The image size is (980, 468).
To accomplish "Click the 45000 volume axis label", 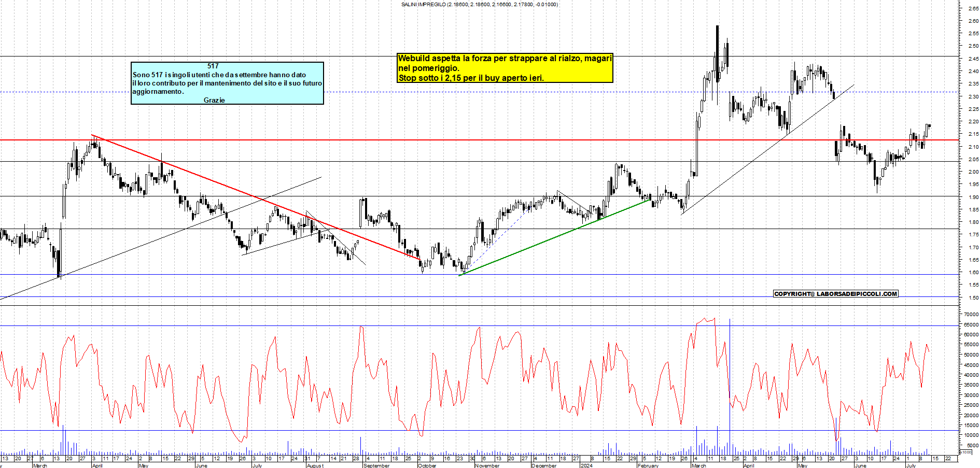I will (971, 365).
